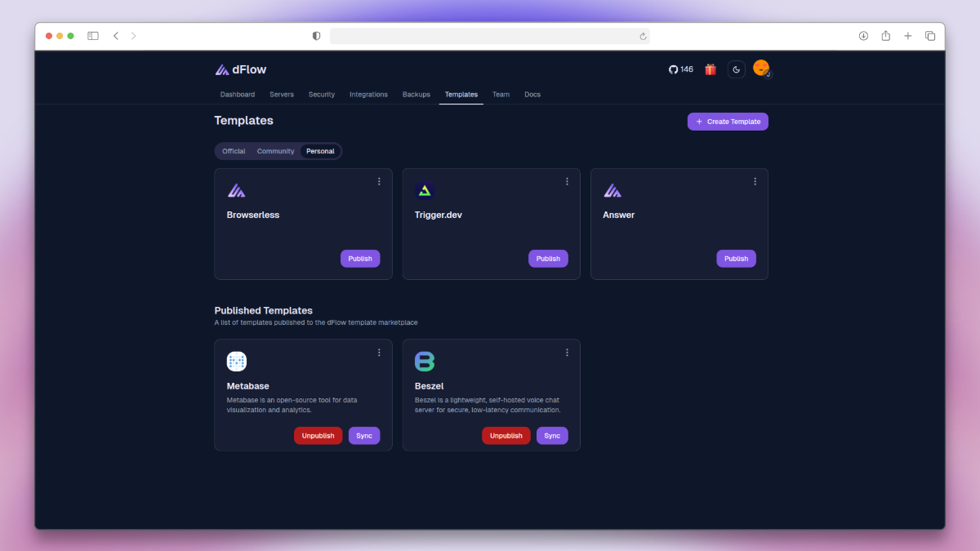The width and height of the screenshot is (980, 551).
Task: Open the Answer card three-dot menu
Action: pyautogui.click(x=755, y=181)
